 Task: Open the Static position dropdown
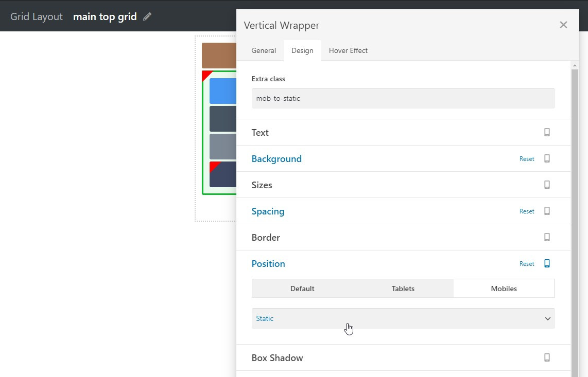coord(403,318)
